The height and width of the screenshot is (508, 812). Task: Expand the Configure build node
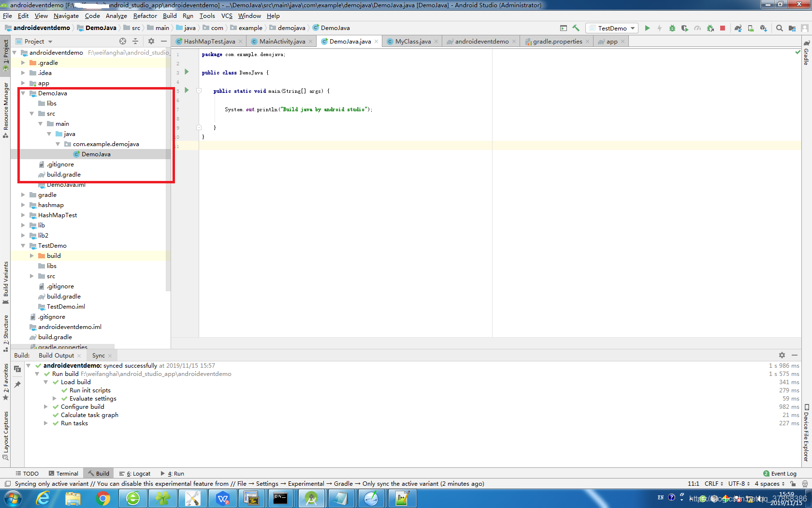[46, 407]
